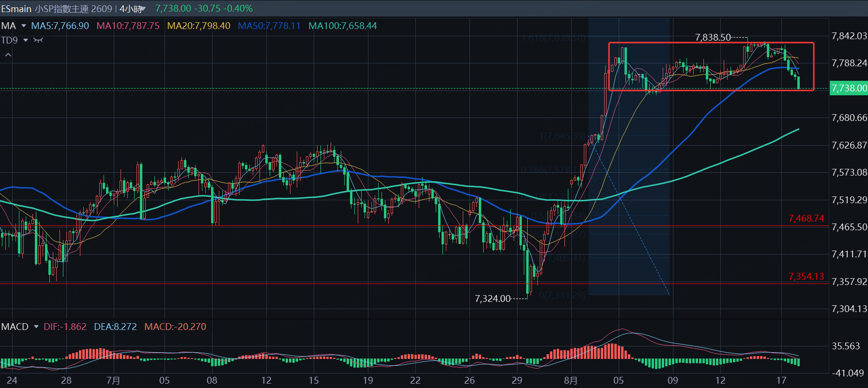Select the MA50:7,778.11 legend value
Screen dimensions: 868x388
pyautogui.click(x=269, y=26)
